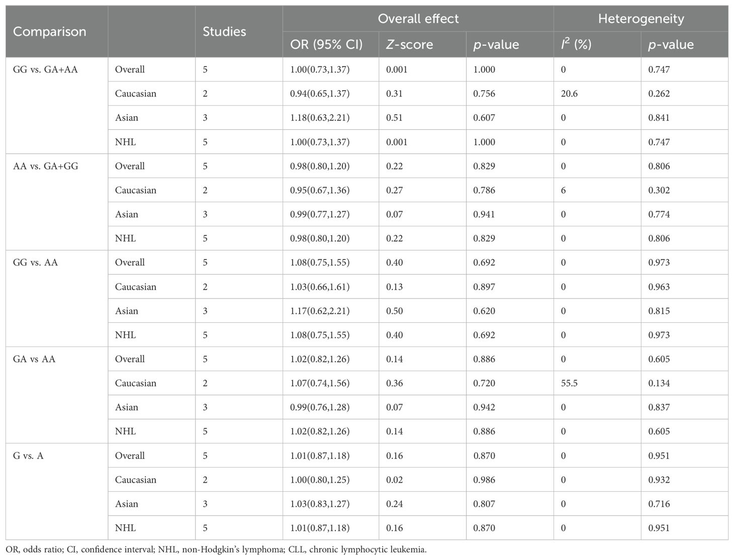The width and height of the screenshot is (734, 560).
Task: Select the GA vs AA comparison cell
Action: pyautogui.click(x=34, y=359)
